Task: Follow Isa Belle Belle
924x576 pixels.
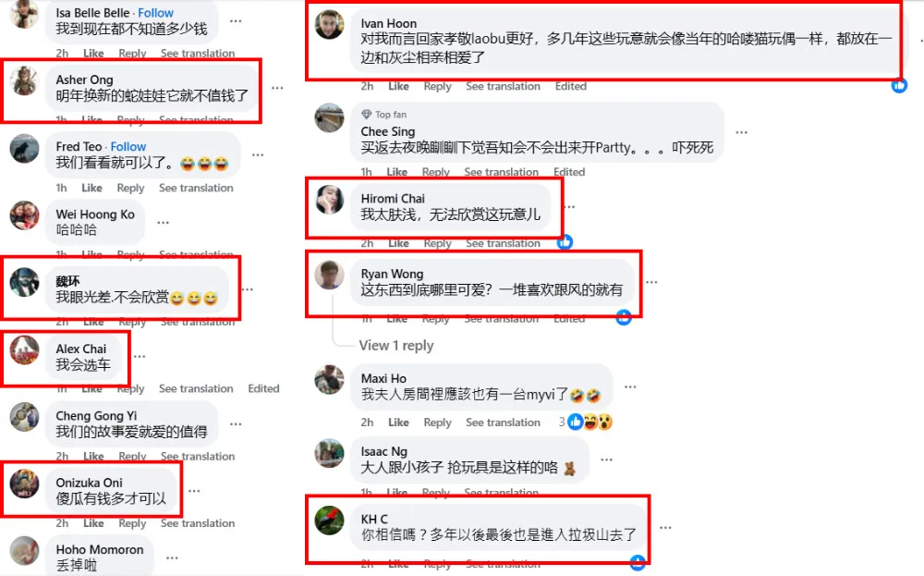Action: tap(155, 12)
